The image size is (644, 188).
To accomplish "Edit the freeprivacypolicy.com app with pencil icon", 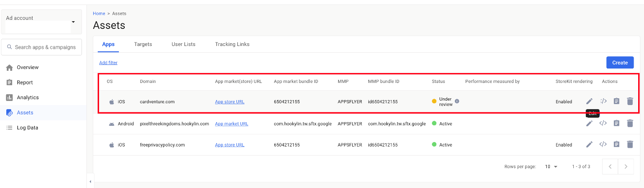I will coord(589,144).
